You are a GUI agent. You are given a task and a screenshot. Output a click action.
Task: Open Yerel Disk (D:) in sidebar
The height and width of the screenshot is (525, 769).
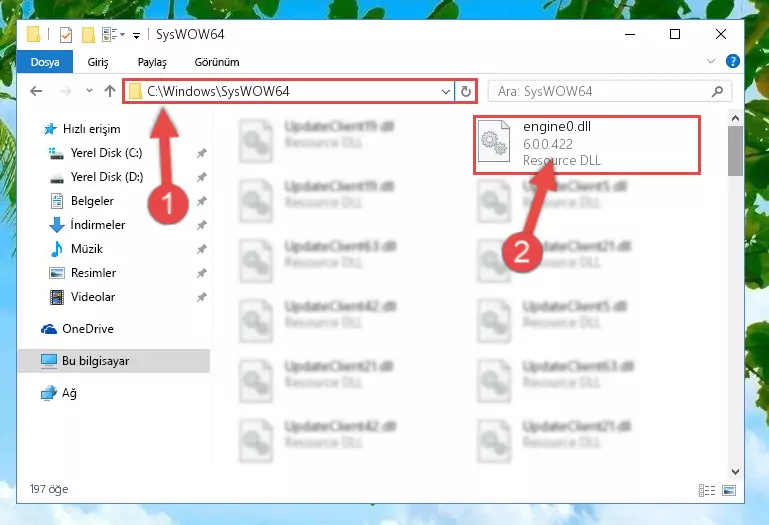(x=107, y=177)
